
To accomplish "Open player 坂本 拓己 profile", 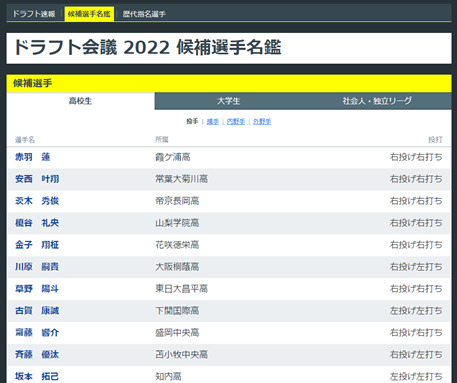I will 37,376.
